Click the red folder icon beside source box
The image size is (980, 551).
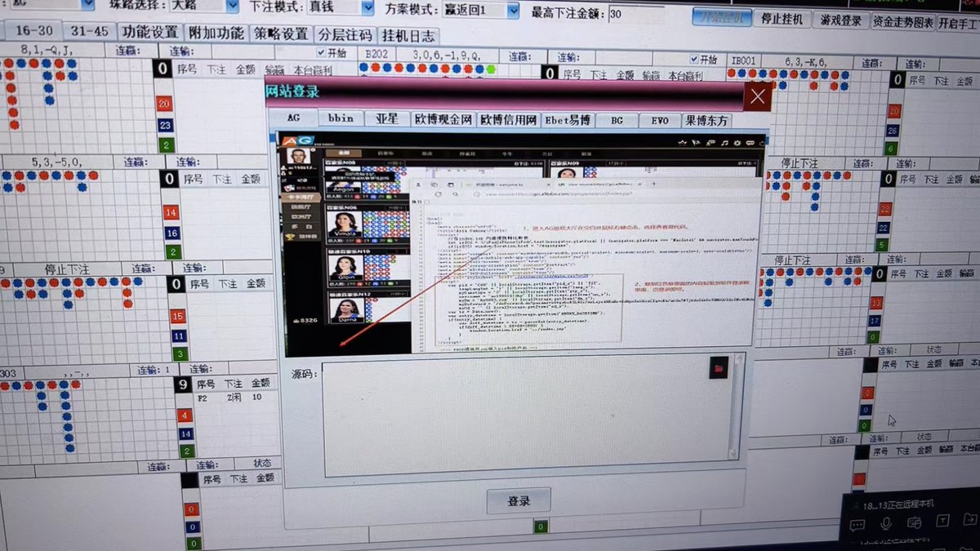719,368
